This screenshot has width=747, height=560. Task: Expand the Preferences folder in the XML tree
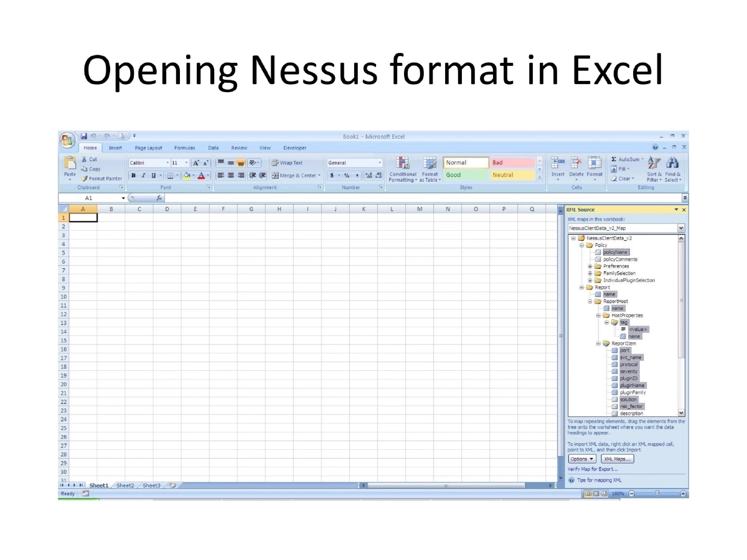[x=590, y=266]
